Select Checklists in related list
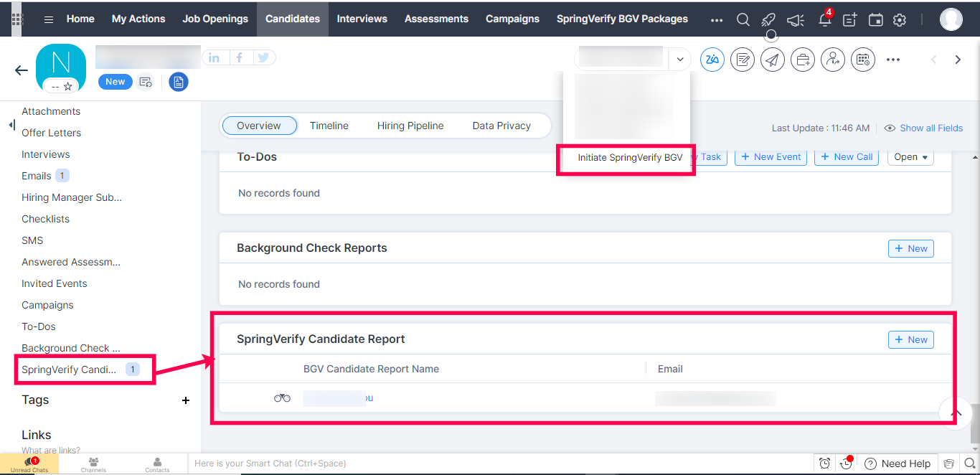 (x=46, y=219)
